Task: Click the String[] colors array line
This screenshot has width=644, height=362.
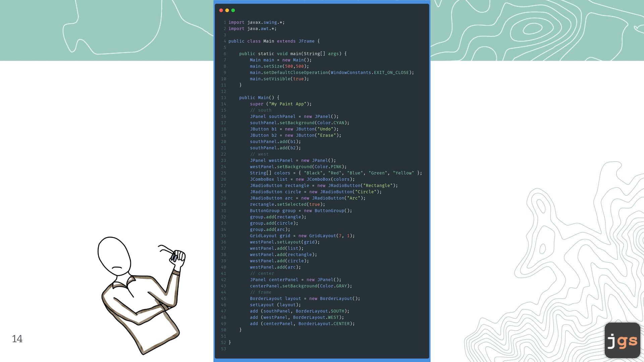Action: click(336, 173)
